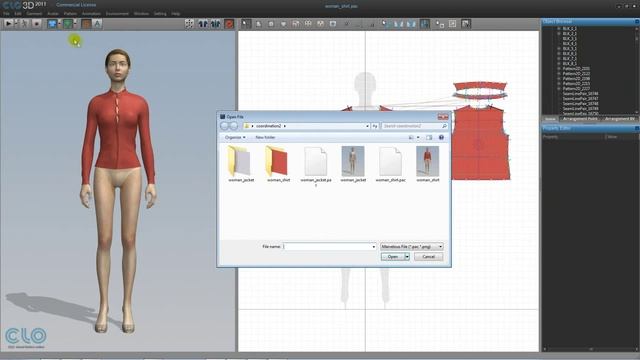Click the brown fabric texture icon
The width and height of the screenshot is (640, 360).
(86, 24)
